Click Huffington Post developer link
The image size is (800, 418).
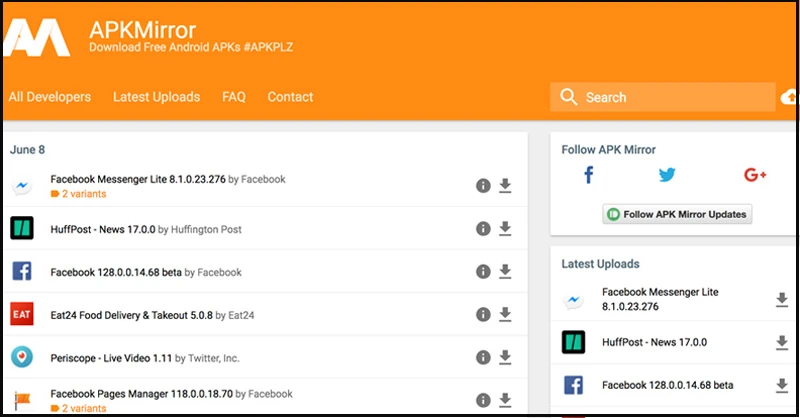[206, 230]
